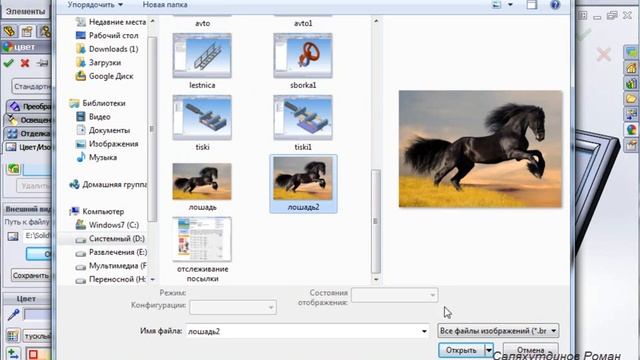This screenshot has height=360, width=640.
Task: Click the file list scroll-down arrow
Action: click(x=376, y=280)
